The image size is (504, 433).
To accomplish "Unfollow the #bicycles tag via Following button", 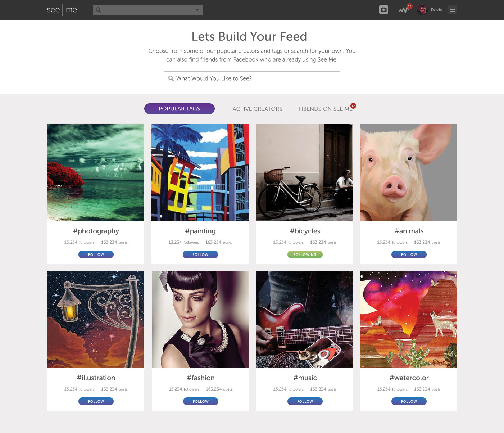I will (305, 254).
